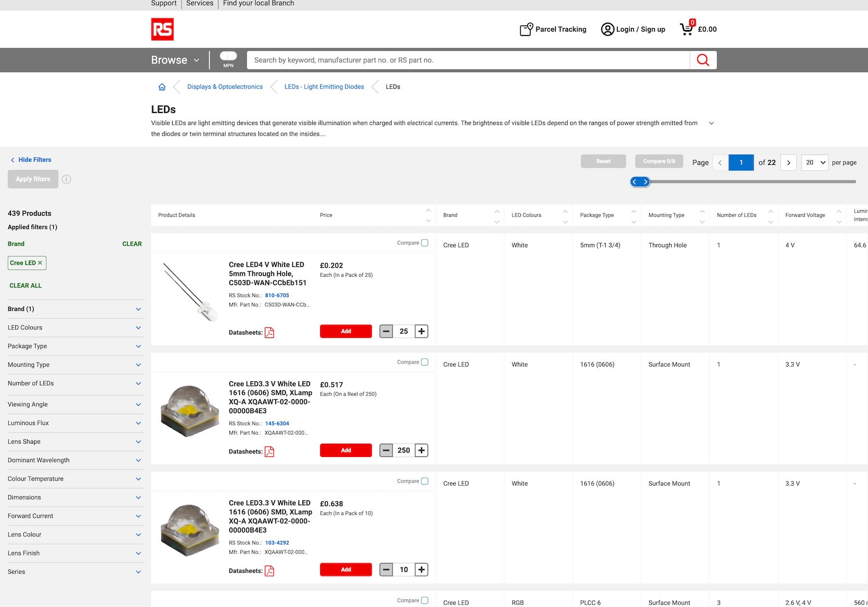This screenshot has width=868, height=607.
Task: Go to next results page arrow
Action: 788,162
